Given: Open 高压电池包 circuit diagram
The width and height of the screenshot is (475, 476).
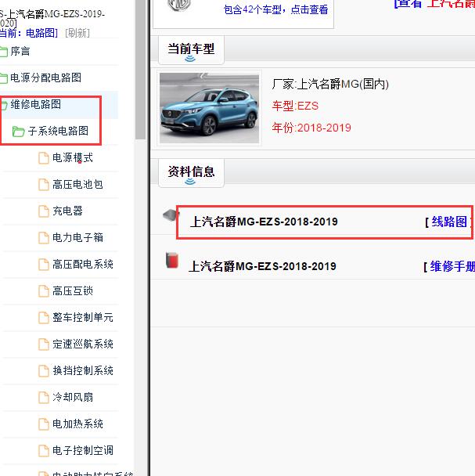Looking at the screenshot, I should point(77,184).
